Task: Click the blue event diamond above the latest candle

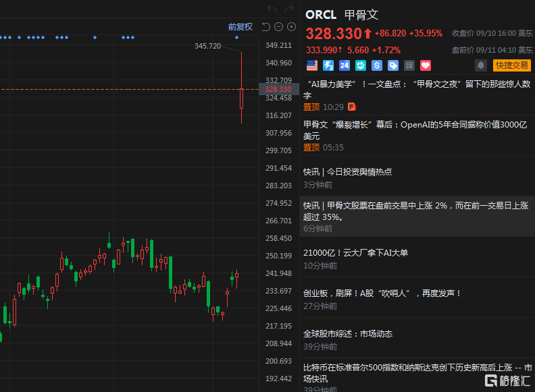Action: 237,38
